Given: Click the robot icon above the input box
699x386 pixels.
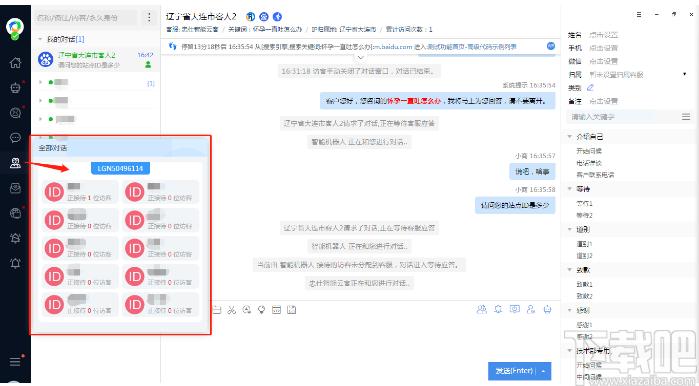Looking at the screenshot, I should tap(547, 309).
